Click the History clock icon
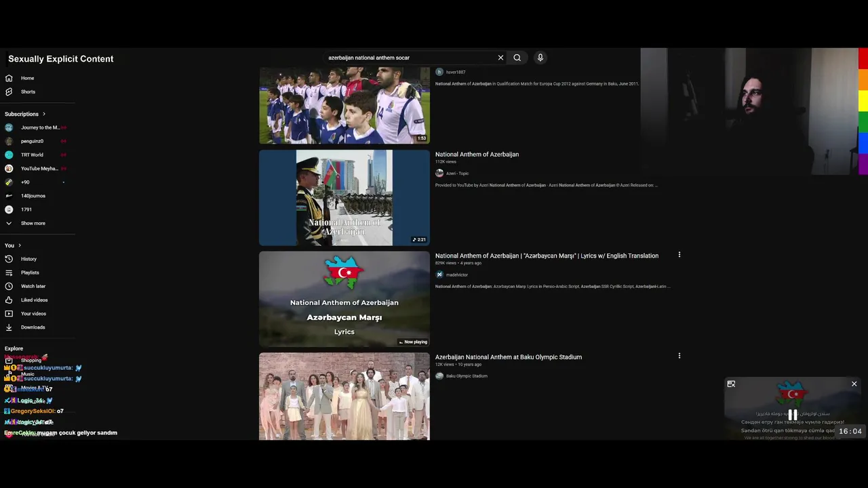The image size is (868, 488). coord(9,259)
